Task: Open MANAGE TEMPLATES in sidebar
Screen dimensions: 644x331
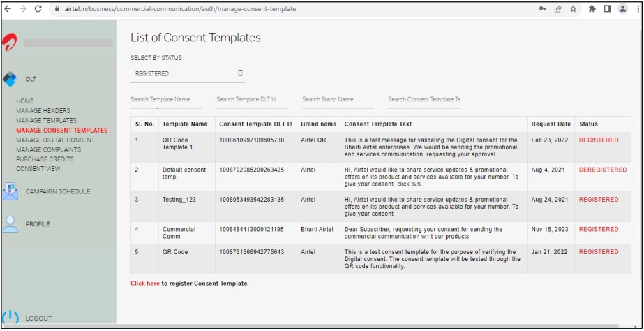Action: point(47,121)
